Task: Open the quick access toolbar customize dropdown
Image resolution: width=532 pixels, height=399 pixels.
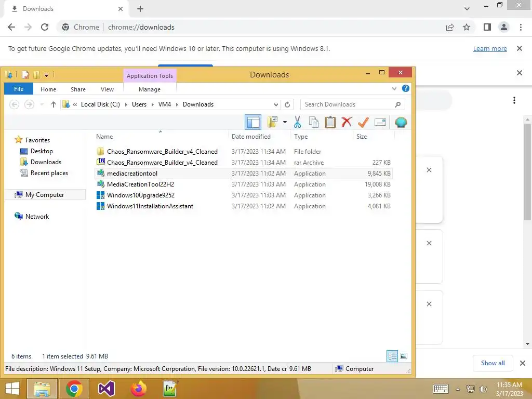Action: tap(46, 75)
